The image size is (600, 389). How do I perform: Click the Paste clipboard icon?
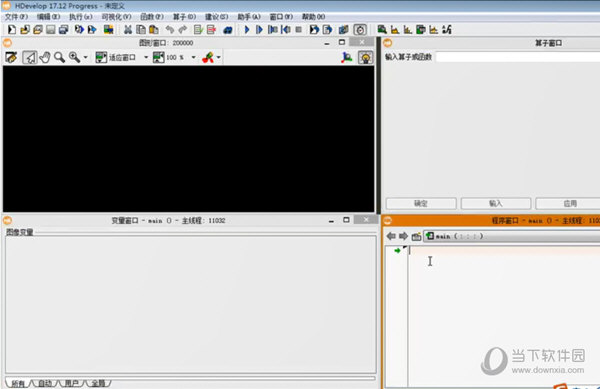coord(154,29)
